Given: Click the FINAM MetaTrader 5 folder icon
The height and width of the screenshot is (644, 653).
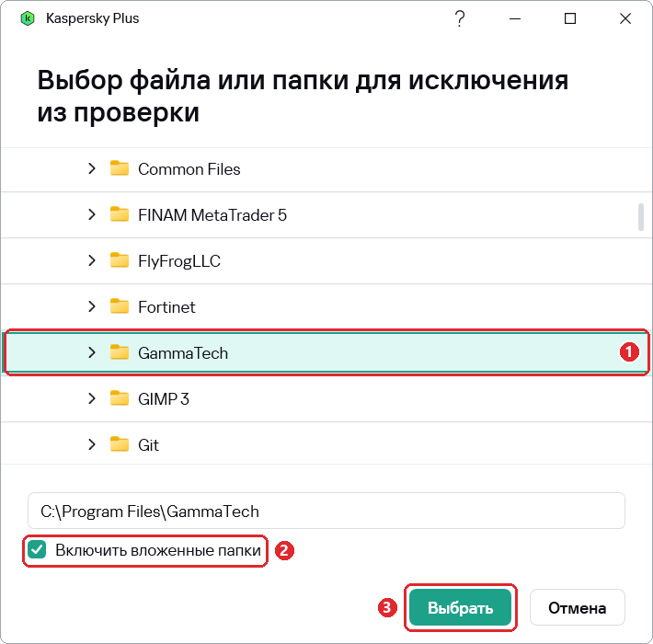Looking at the screenshot, I should coord(120,214).
